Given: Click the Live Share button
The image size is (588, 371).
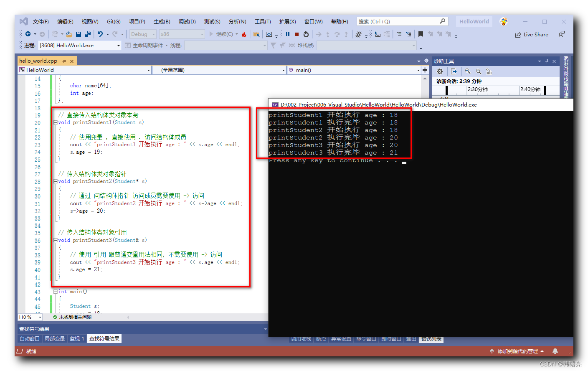Looking at the screenshot, I should coord(532,34).
